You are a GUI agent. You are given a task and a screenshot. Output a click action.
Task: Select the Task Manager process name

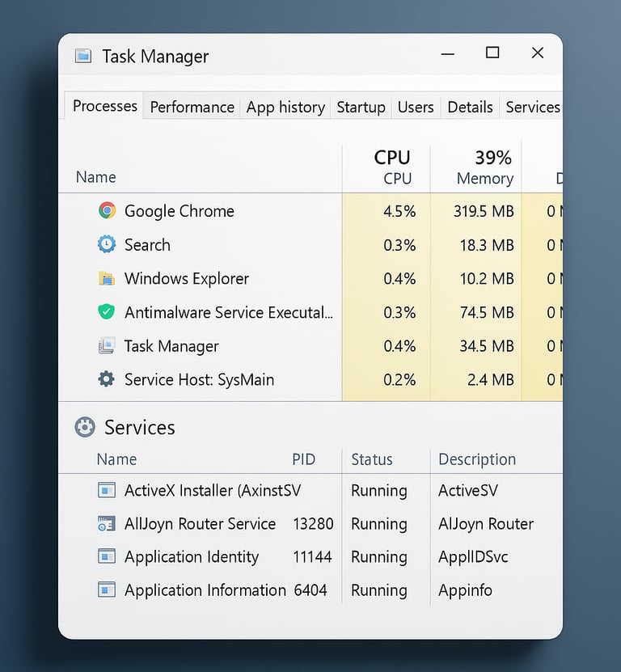[x=171, y=346]
